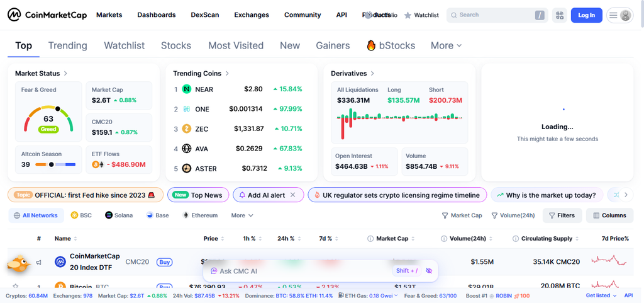Click the orange bird mascot

tap(19, 264)
